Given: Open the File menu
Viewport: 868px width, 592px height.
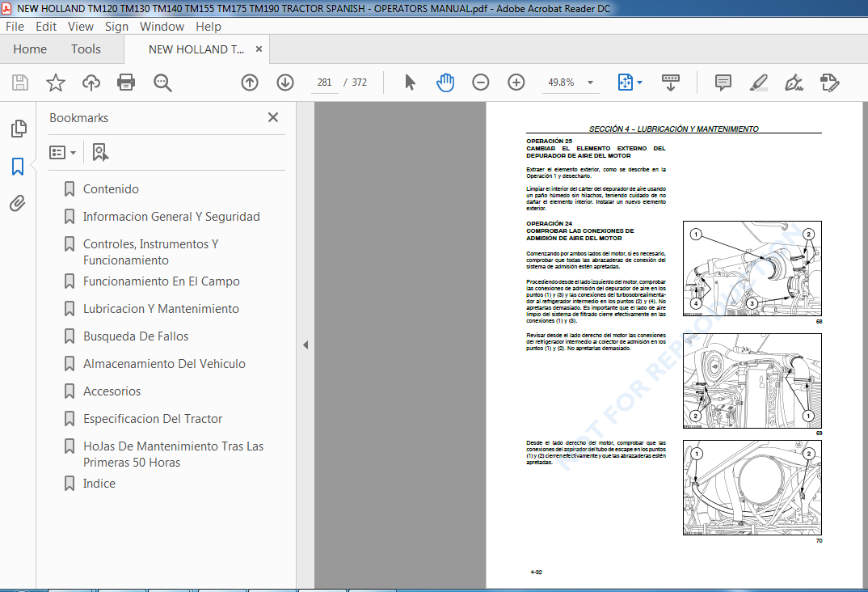Looking at the screenshot, I should coord(15,26).
